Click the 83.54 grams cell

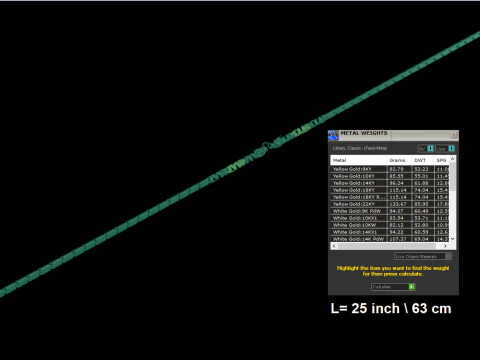click(x=399, y=218)
